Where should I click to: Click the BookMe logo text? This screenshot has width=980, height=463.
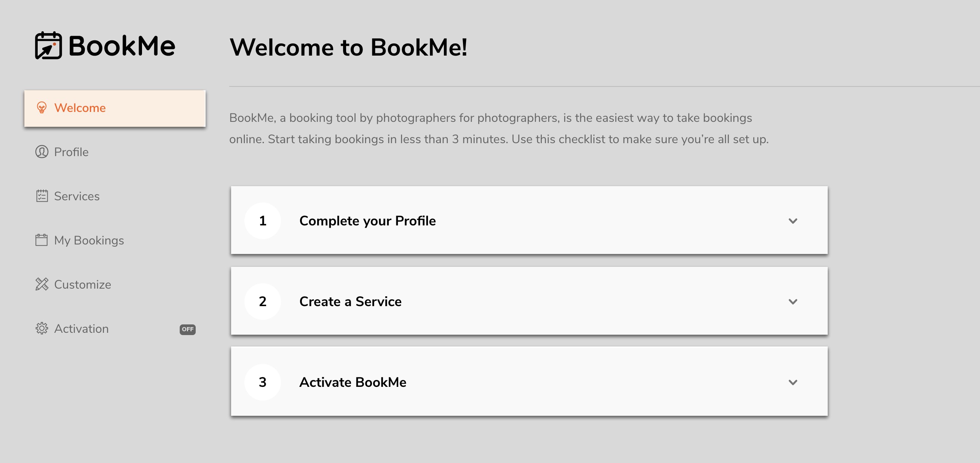coord(122,46)
